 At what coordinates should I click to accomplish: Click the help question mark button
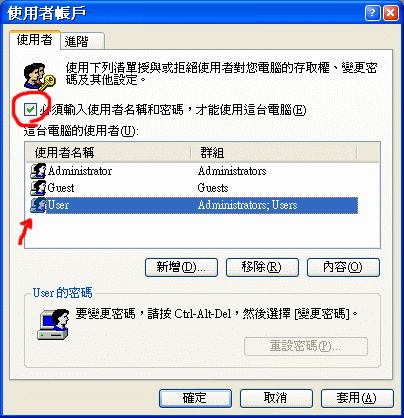click(373, 14)
